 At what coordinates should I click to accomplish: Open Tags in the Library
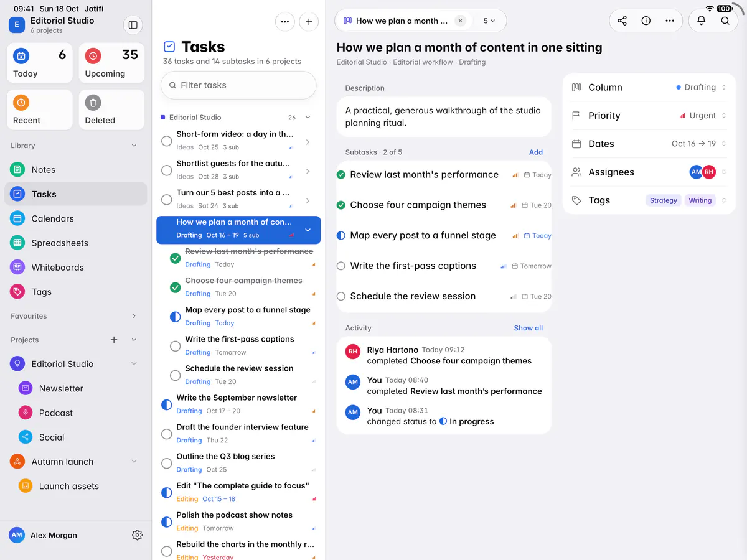point(75,291)
